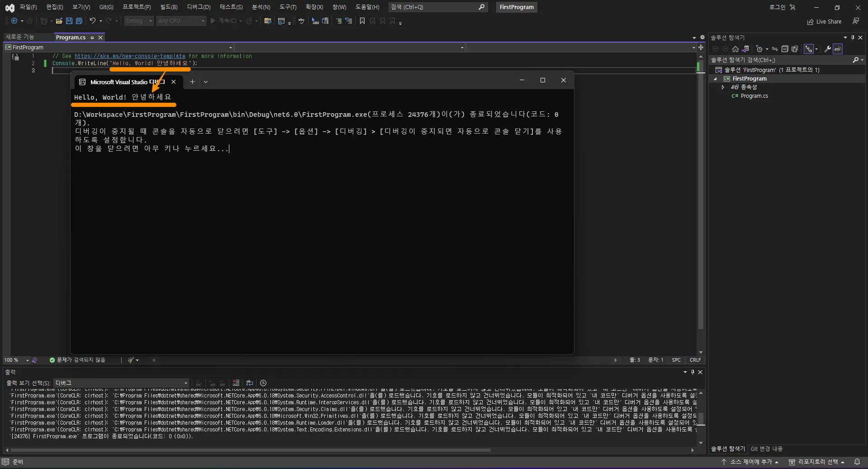Click 리포지토리 선택 in status bar
This screenshot has height=469, width=868.
coord(817,462)
